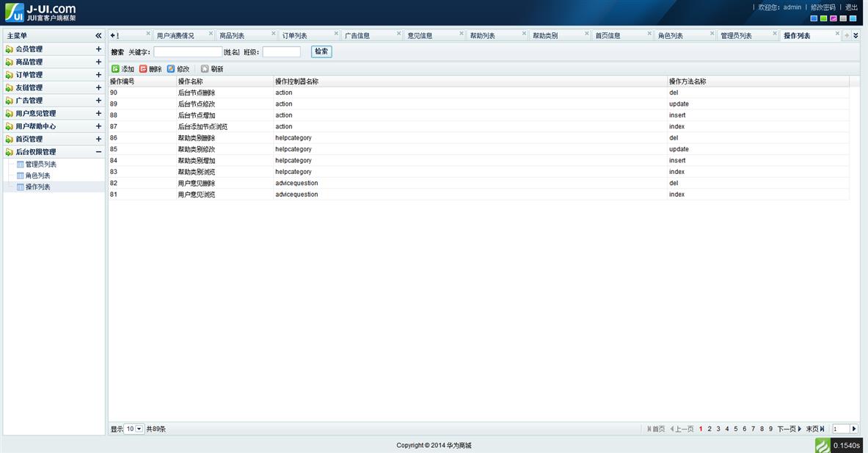This screenshot has height=453, width=868.
Task: Click 末页 last page link
Action: (x=815, y=429)
